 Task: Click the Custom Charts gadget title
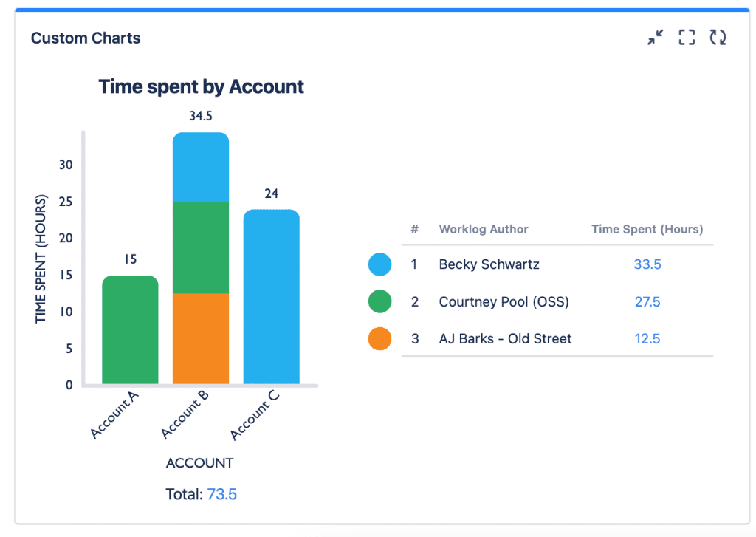tap(86, 38)
